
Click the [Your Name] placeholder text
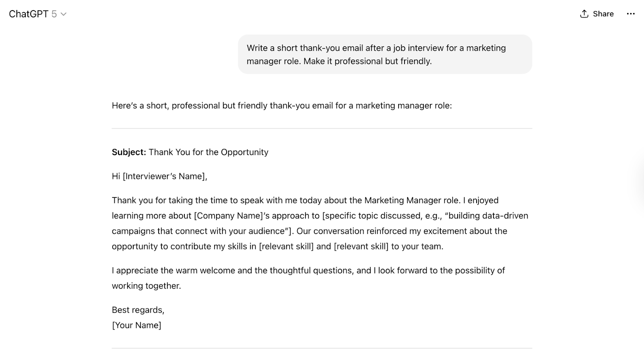[136, 325]
